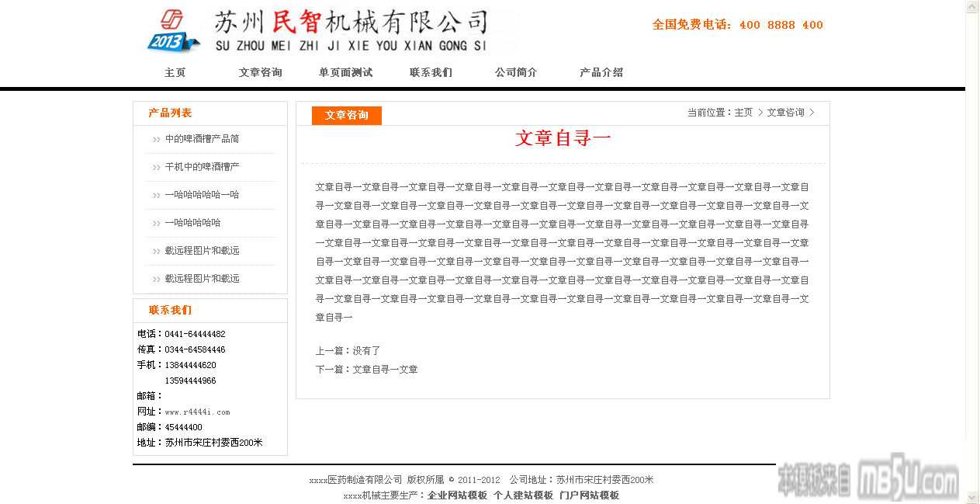
Task: Open footer link 企业网站模板
Action: click(457, 495)
